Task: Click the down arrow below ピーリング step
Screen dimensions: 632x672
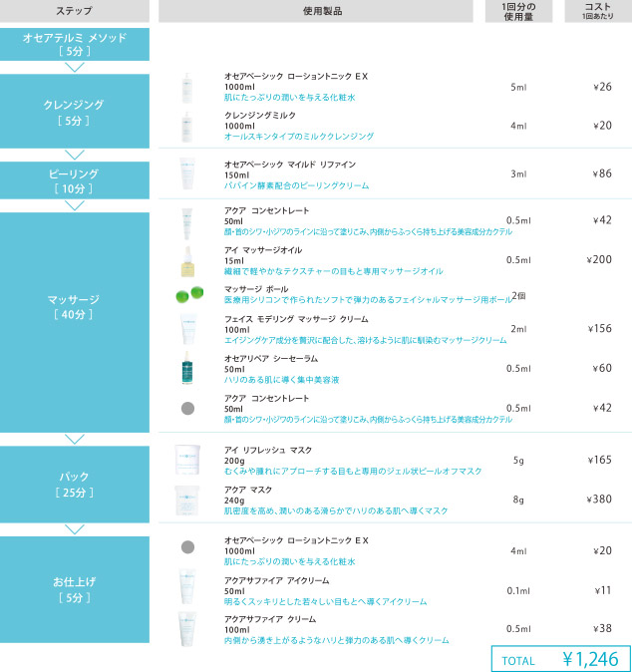Action: click(75, 205)
